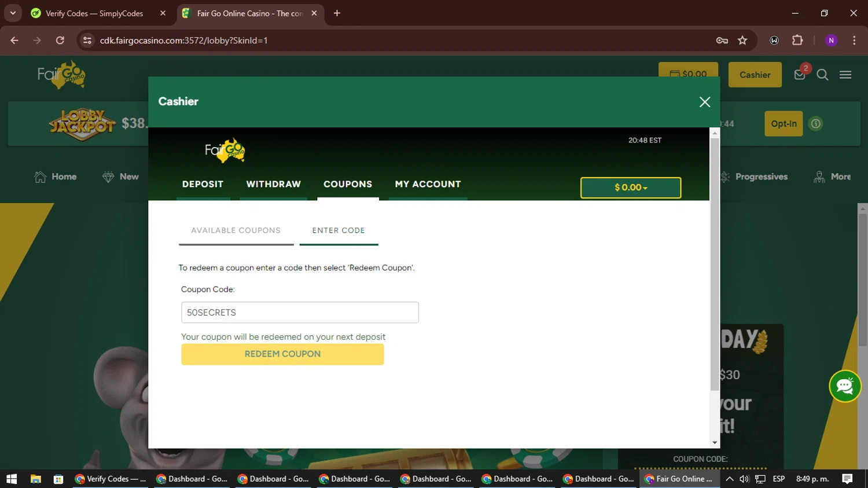Switch to the Verify Codes — SimplyCodes tab
868x488 pixels.
[x=94, y=13]
